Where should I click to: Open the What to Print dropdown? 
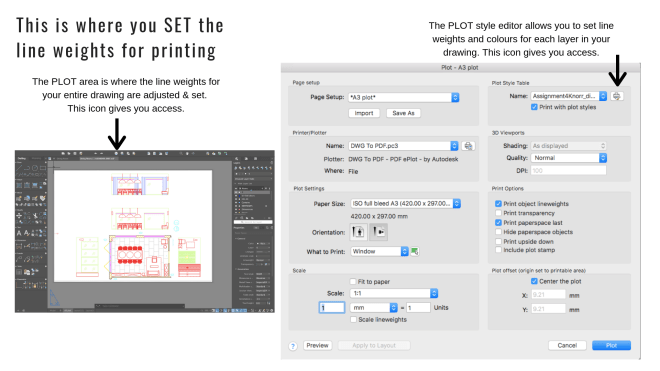(380, 251)
